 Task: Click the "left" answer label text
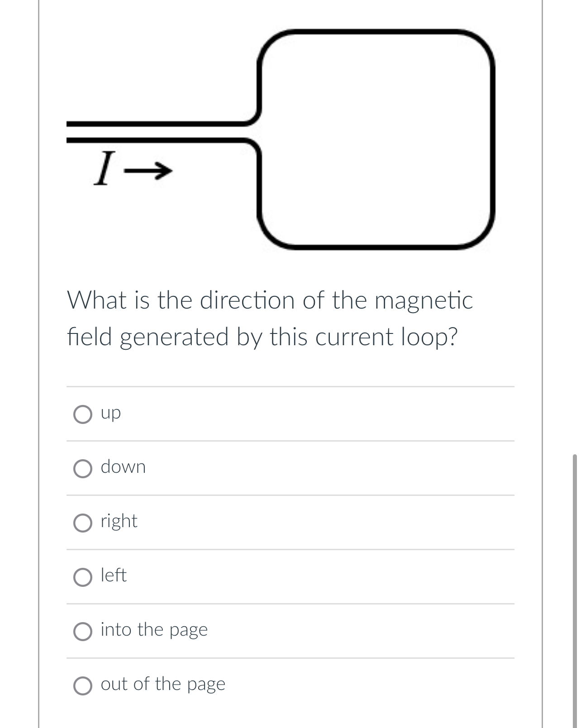coord(113,576)
